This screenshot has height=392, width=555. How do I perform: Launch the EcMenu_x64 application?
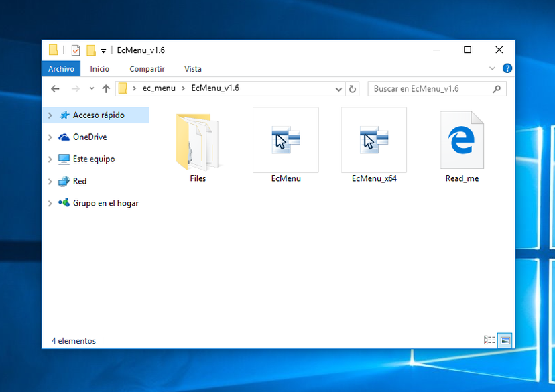373,140
